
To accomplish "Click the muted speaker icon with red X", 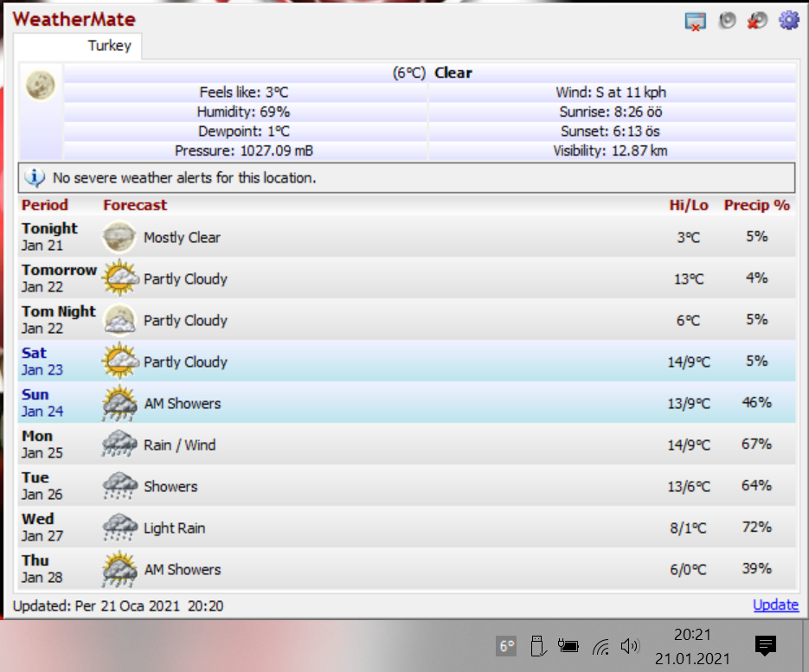I will coord(757,21).
